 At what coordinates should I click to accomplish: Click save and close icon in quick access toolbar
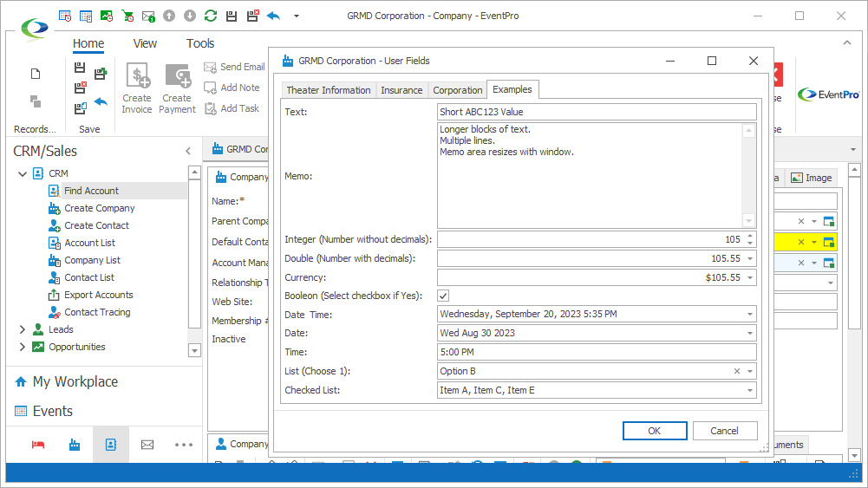252,16
